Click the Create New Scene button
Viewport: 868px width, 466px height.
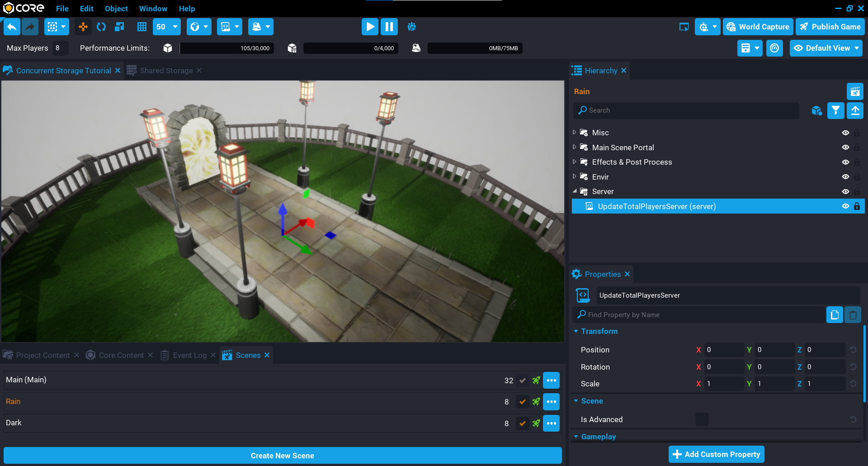click(x=283, y=456)
